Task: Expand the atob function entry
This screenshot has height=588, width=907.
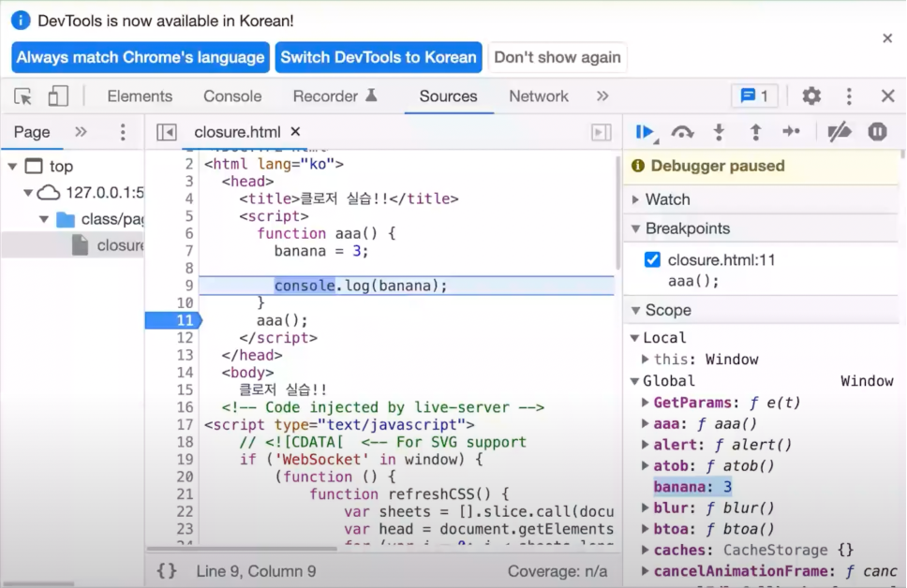Action: click(645, 465)
